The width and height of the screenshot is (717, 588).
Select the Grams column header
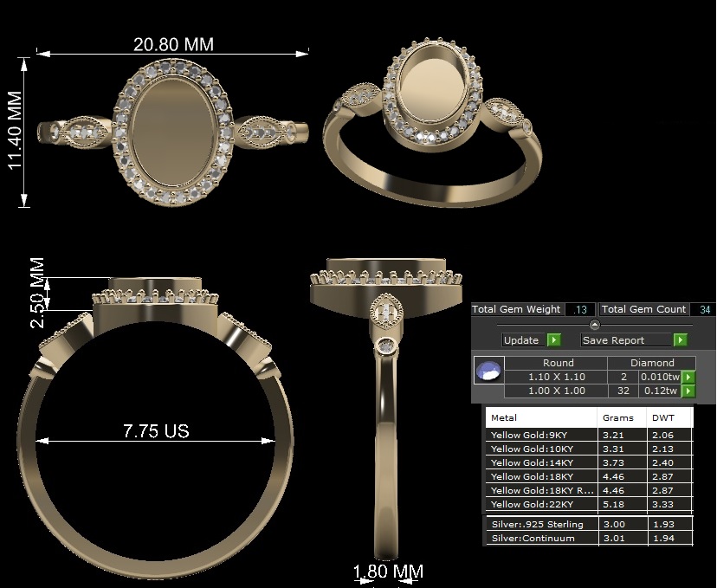click(x=622, y=417)
